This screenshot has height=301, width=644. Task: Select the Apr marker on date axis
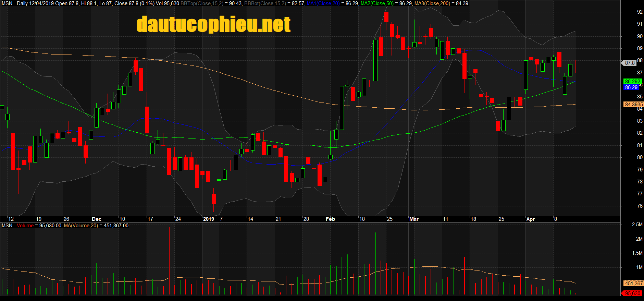pyautogui.click(x=530, y=219)
